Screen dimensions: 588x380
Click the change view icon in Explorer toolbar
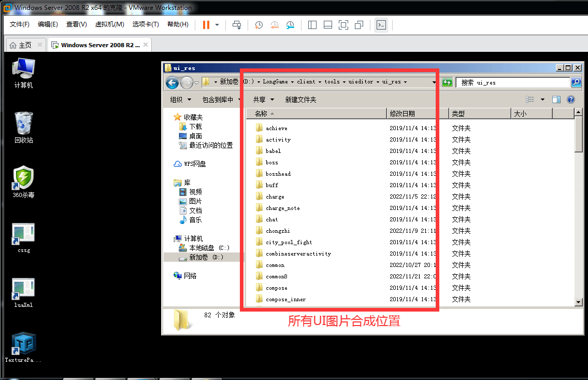click(x=529, y=100)
